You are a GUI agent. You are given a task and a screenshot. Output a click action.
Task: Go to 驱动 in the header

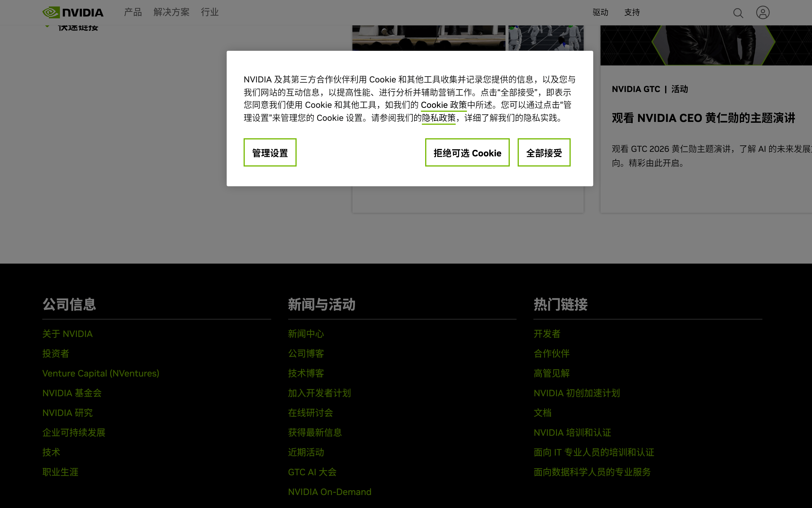[x=600, y=12]
